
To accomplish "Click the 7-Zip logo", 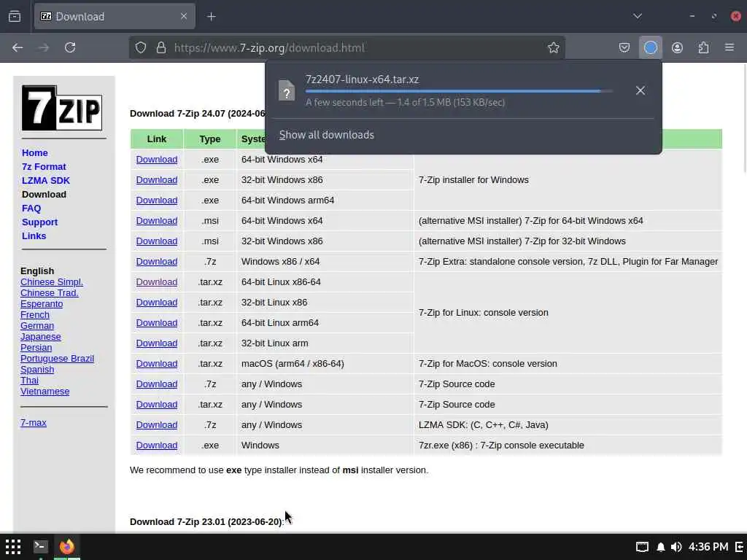I will tap(62, 108).
